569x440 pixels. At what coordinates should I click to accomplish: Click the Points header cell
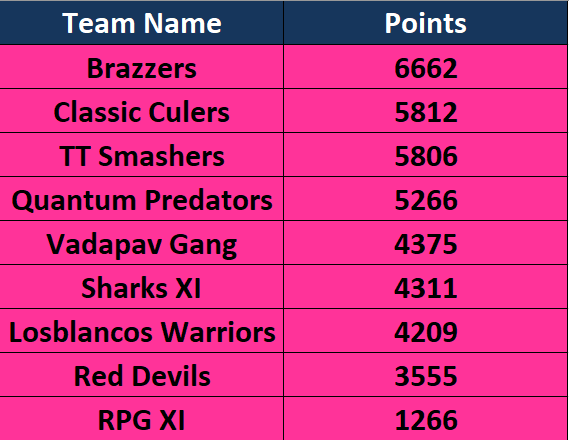click(x=425, y=23)
